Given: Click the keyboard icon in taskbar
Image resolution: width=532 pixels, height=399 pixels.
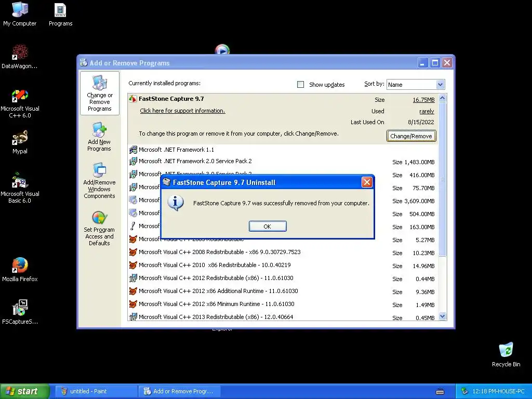Looking at the screenshot, I should (x=440, y=392).
